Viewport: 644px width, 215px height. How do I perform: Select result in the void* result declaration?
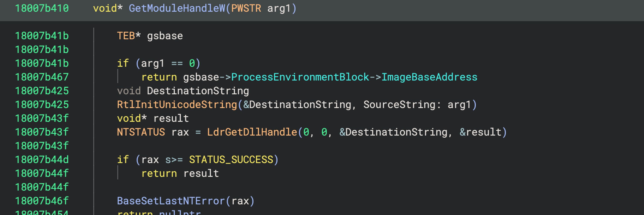pyautogui.click(x=171, y=118)
